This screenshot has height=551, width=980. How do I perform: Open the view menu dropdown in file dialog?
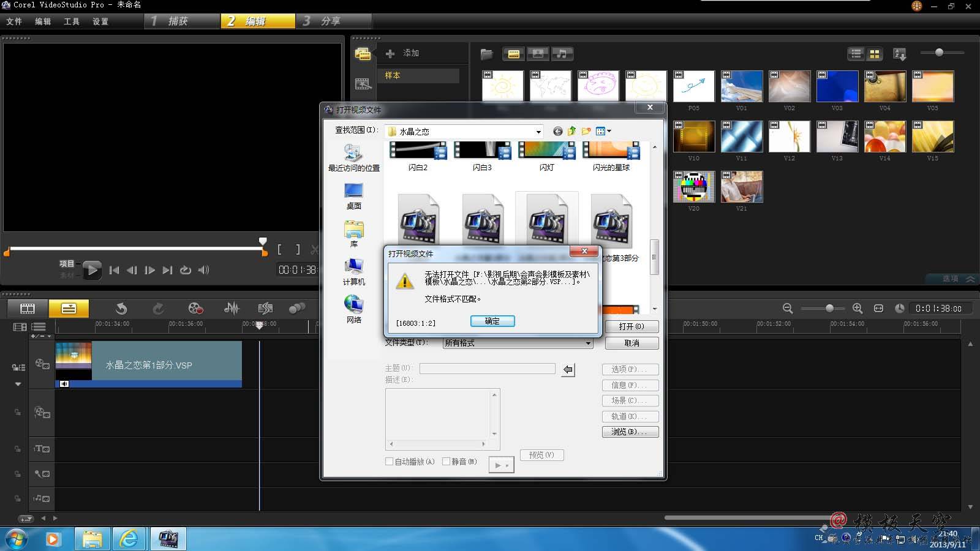pos(604,131)
